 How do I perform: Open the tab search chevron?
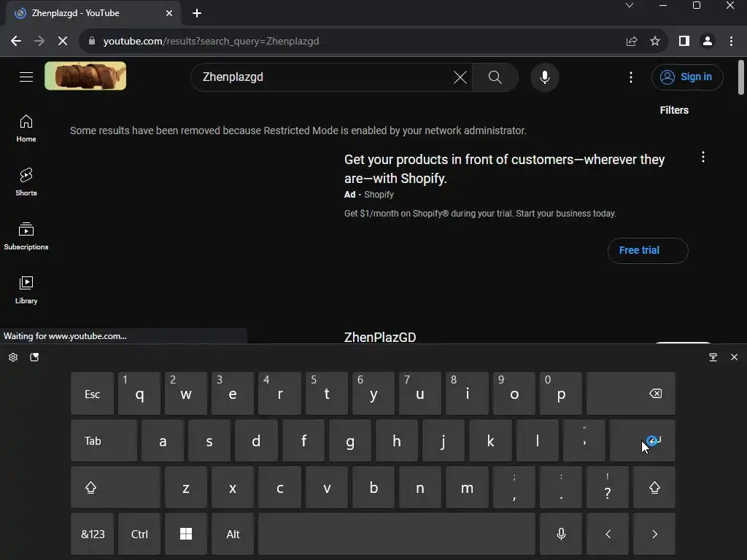pos(630,5)
